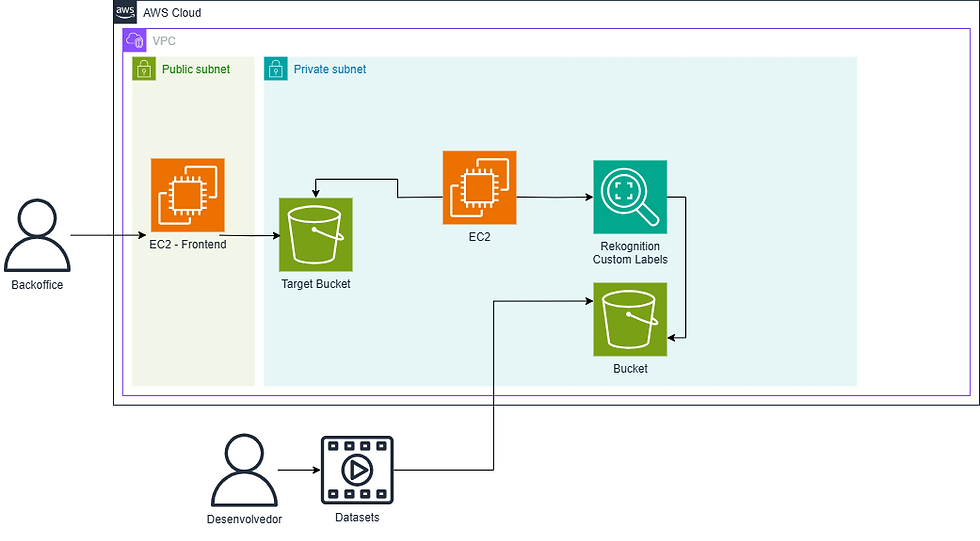Click the Datasets label
Image resolution: width=980 pixels, height=541 pixels.
[x=357, y=517]
